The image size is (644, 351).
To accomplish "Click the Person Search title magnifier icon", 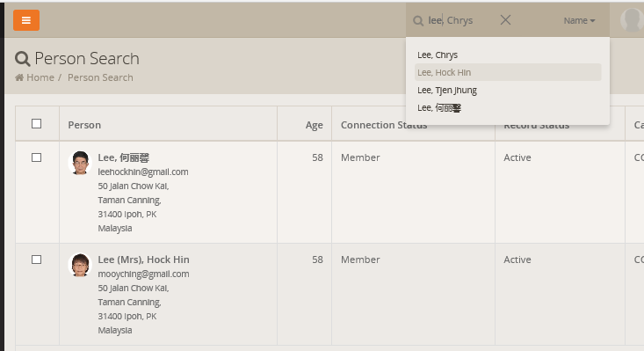I will (x=23, y=59).
